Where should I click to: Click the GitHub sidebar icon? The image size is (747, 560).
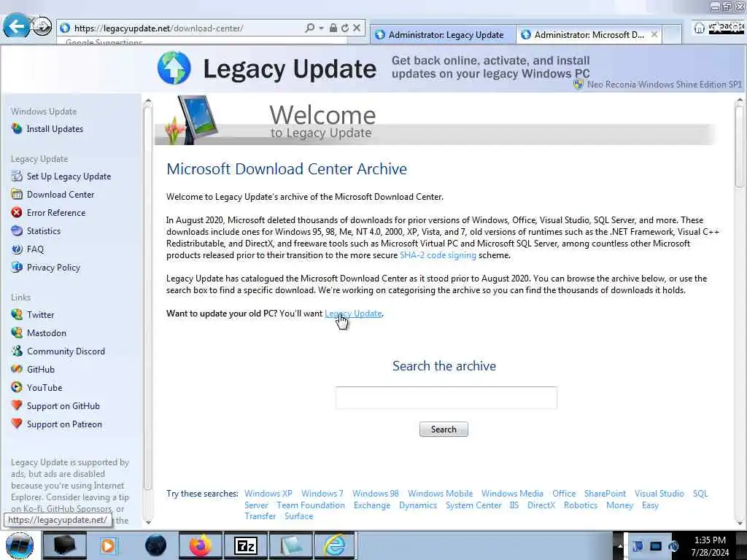point(17,369)
